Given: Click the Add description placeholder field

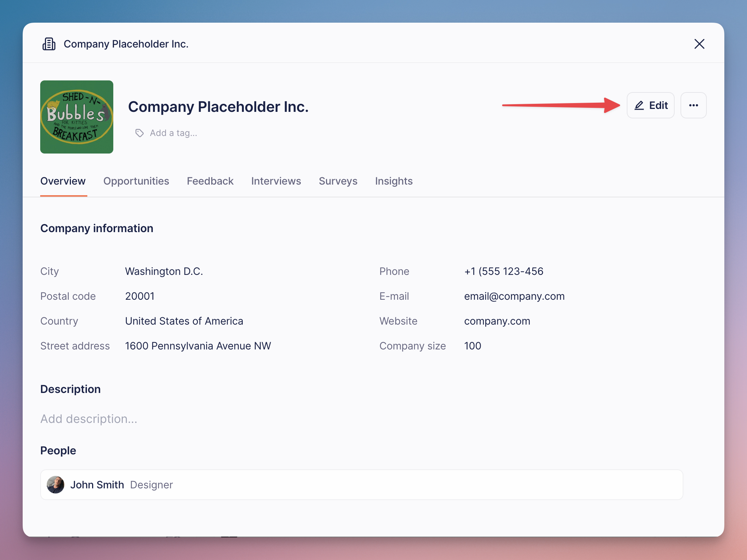Looking at the screenshot, I should coord(89,419).
